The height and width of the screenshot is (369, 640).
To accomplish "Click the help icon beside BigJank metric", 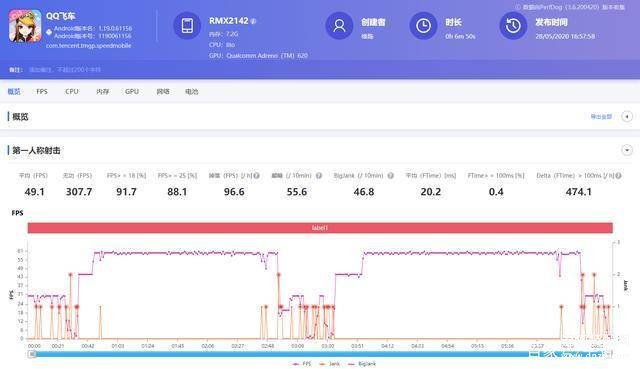I will [x=391, y=176].
